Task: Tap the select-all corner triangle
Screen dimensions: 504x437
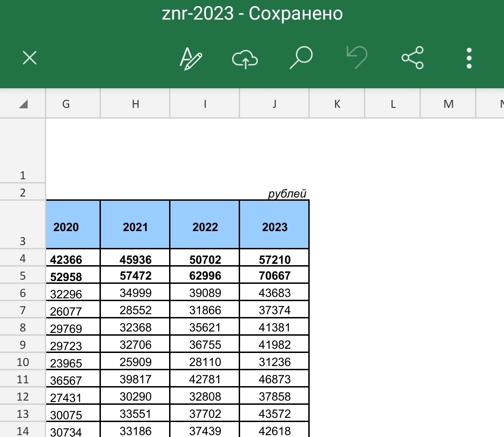Action: pyautogui.click(x=23, y=104)
